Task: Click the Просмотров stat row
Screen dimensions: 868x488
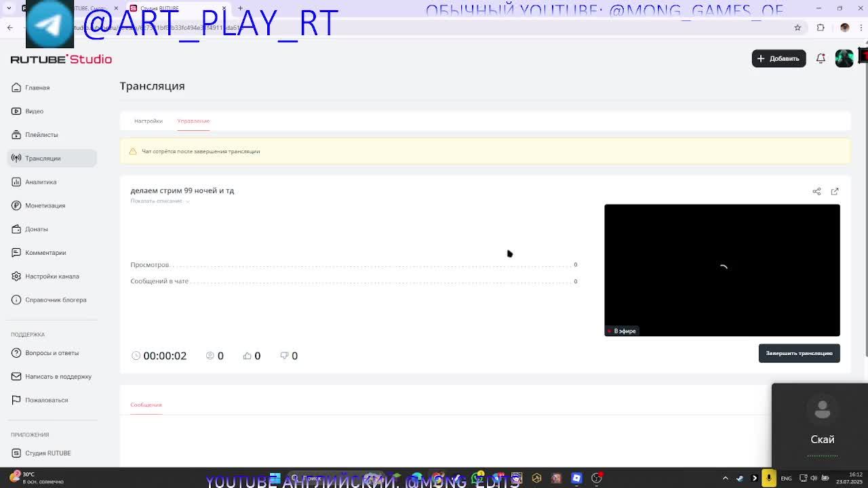Action: tap(353, 265)
